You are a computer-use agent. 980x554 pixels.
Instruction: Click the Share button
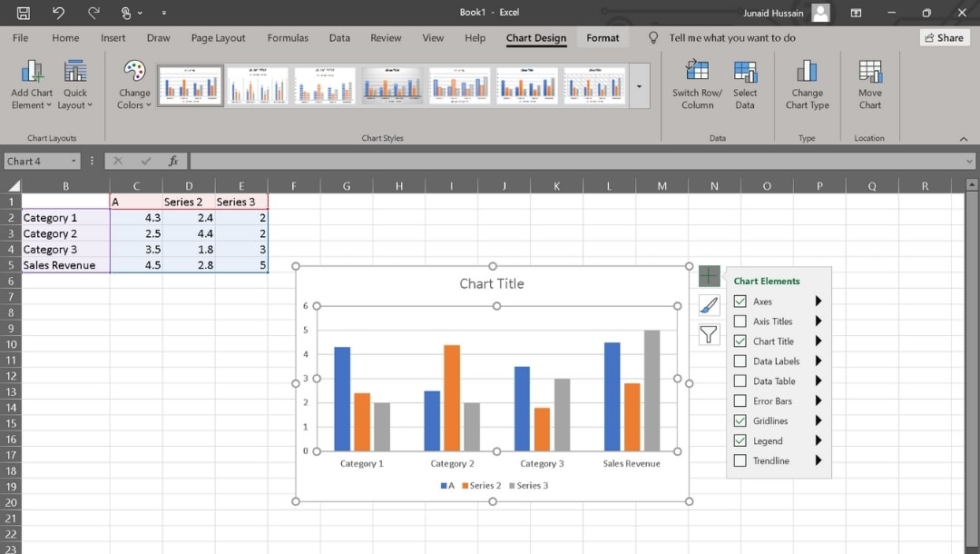tap(944, 37)
